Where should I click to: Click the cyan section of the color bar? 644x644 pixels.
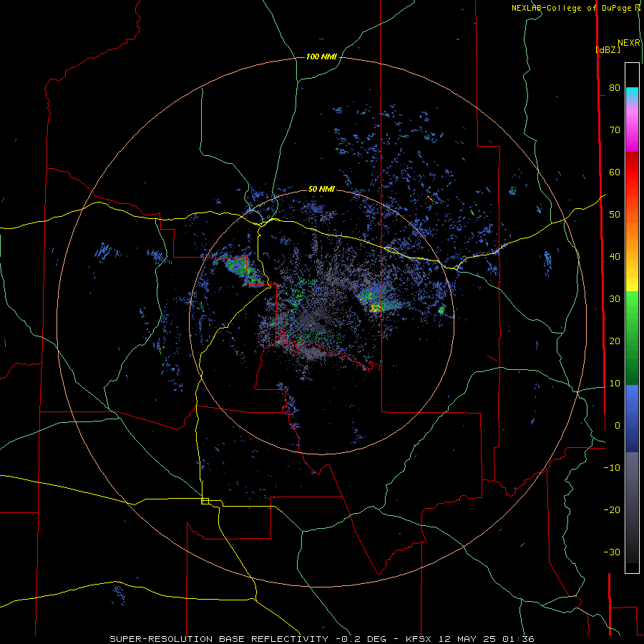click(x=632, y=94)
